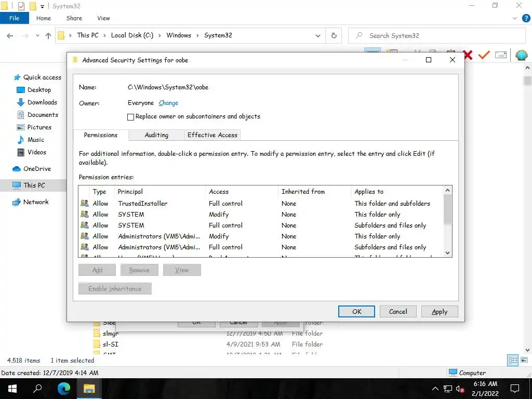Image resolution: width=532 pixels, height=399 pixels.
Task: Click the View permission entry button
Action: (182, 270)
